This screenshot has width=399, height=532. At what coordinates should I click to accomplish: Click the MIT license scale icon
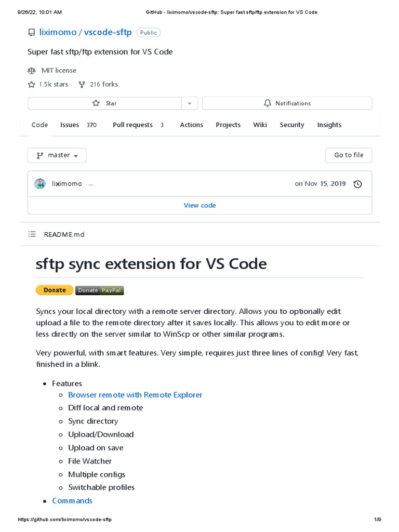(32, 70)
